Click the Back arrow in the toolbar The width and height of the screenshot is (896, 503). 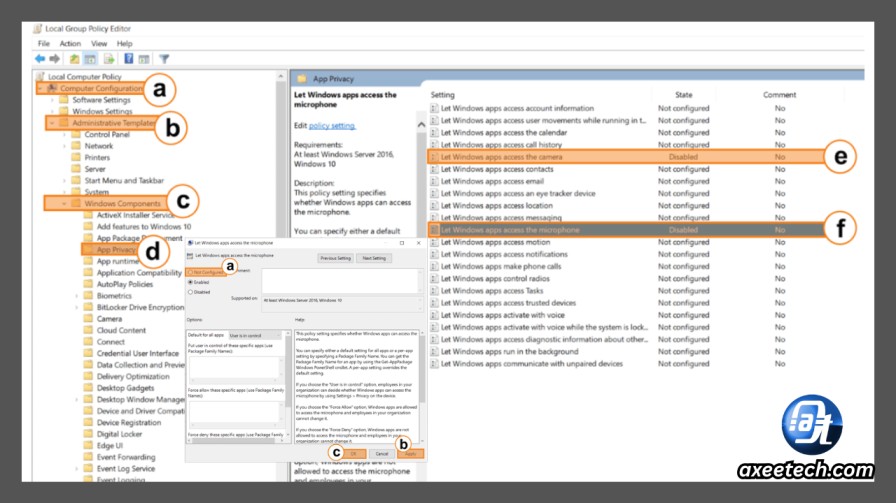(x=40, y=58)
